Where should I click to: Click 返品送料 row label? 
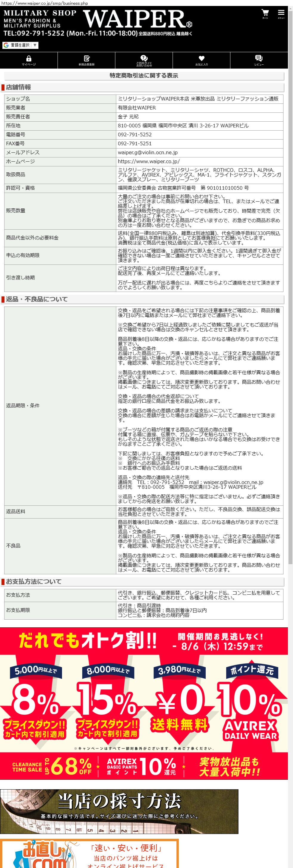point(15,511)
